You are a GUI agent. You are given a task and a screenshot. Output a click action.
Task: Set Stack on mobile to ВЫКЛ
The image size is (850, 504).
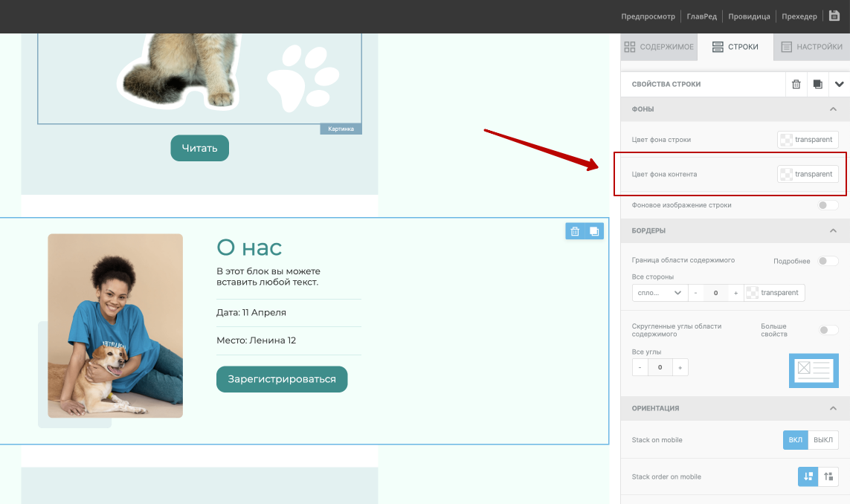coord(823,439)
